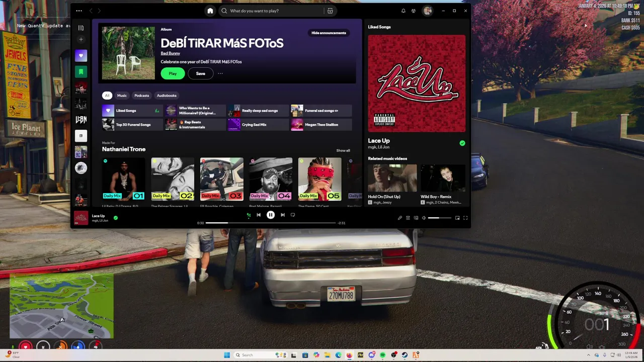
Task: Open the miniplayer icon
Action: click(x=457, y=218)
